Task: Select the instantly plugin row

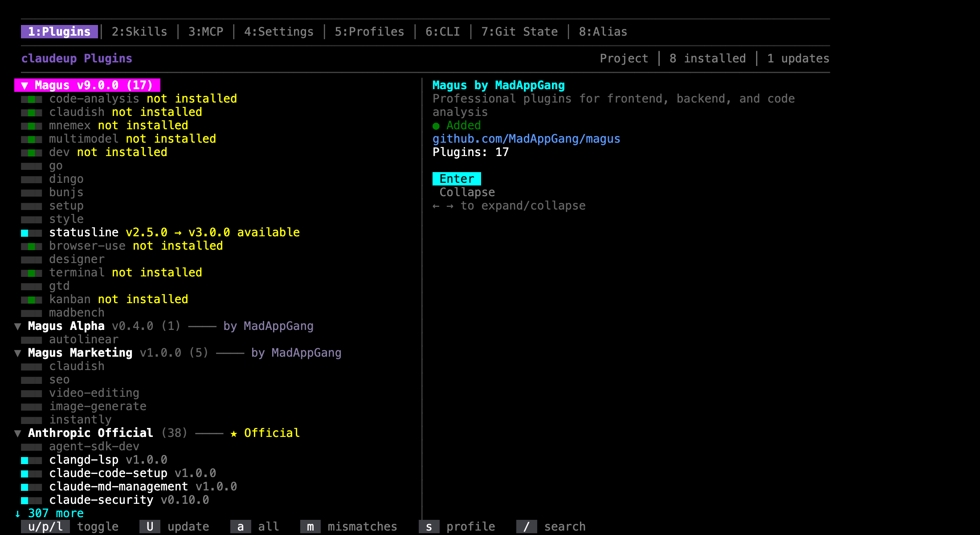Action: tap(66, 420)
